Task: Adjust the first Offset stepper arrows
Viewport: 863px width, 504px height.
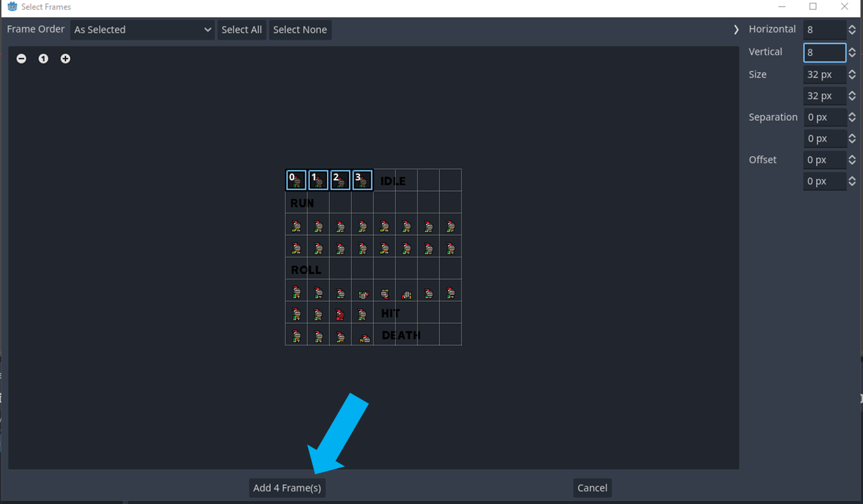Action: 852,160
